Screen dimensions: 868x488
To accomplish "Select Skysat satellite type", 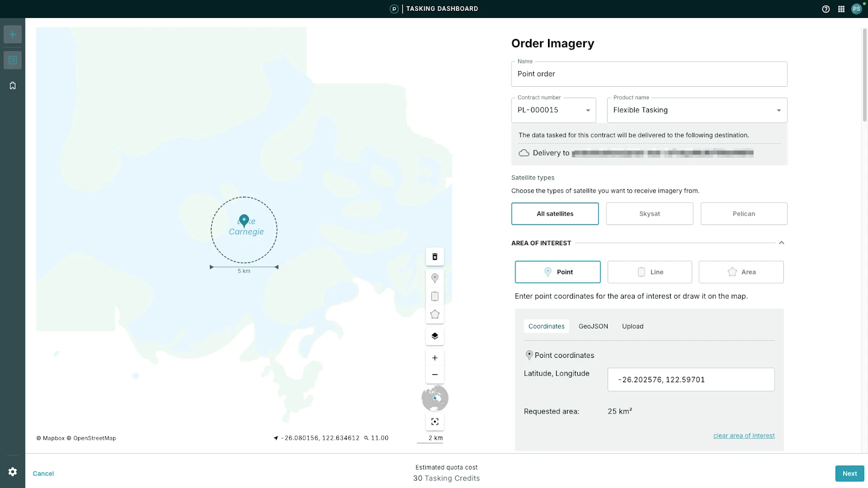I will [x=649, y=214].
